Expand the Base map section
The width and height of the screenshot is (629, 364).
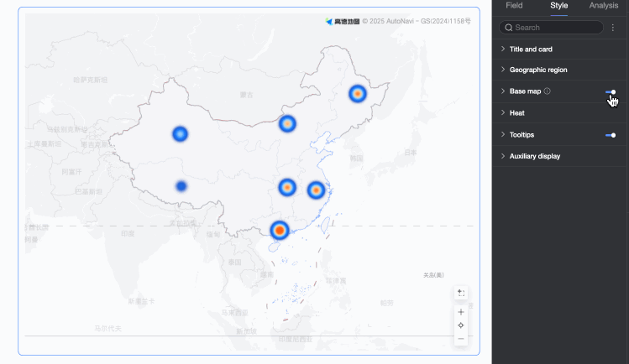coord(503,91)
